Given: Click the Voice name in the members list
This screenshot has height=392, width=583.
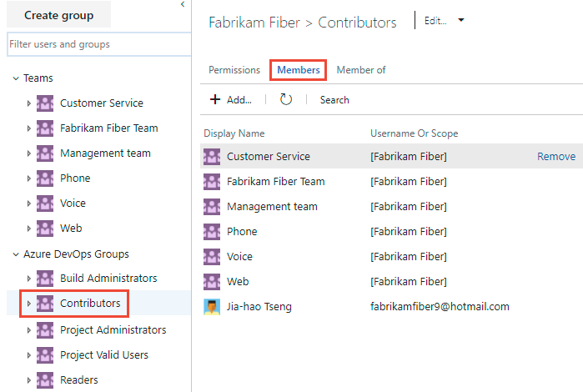Looking at the screenshot, I should coord(239,256).
